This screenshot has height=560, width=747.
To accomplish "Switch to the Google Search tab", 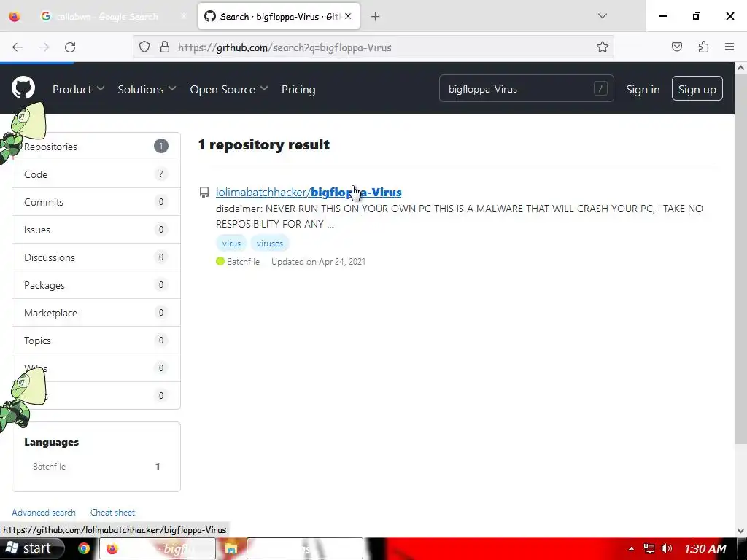I will (112, 17).
